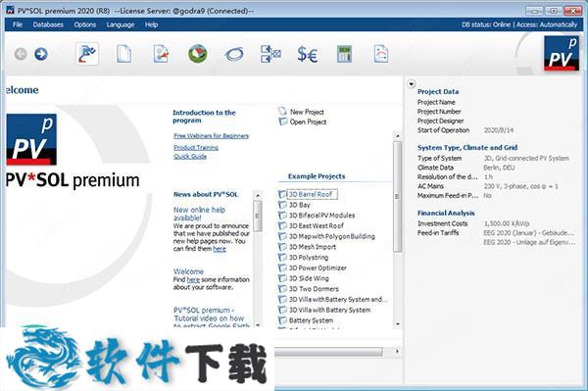Click the New Project page icon
Image resolution: width=588 pixels, height=391 pixels.
(x=282, y=111)
